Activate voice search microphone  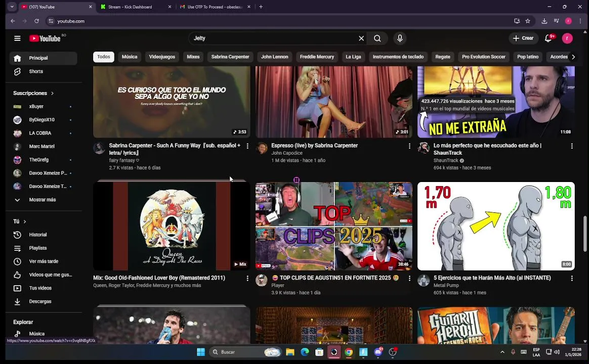pyautogui.click(x=400, y=38)
